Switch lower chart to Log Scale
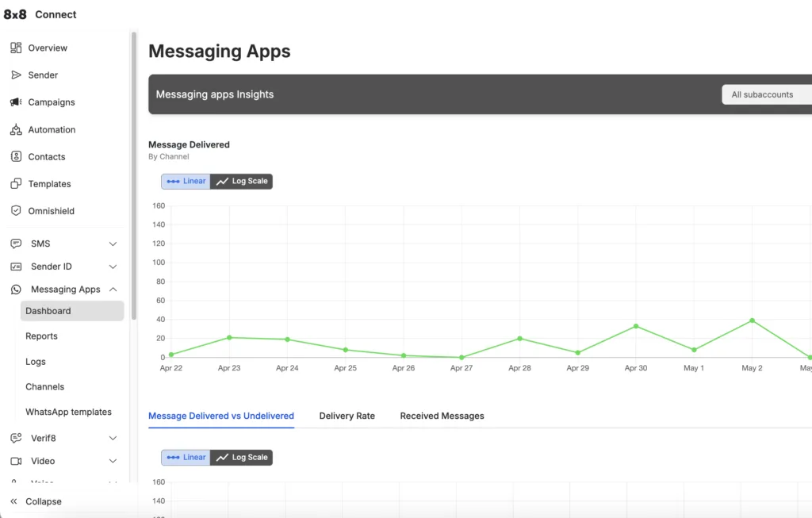Viewport: 812px width, 518px height. 241,458
